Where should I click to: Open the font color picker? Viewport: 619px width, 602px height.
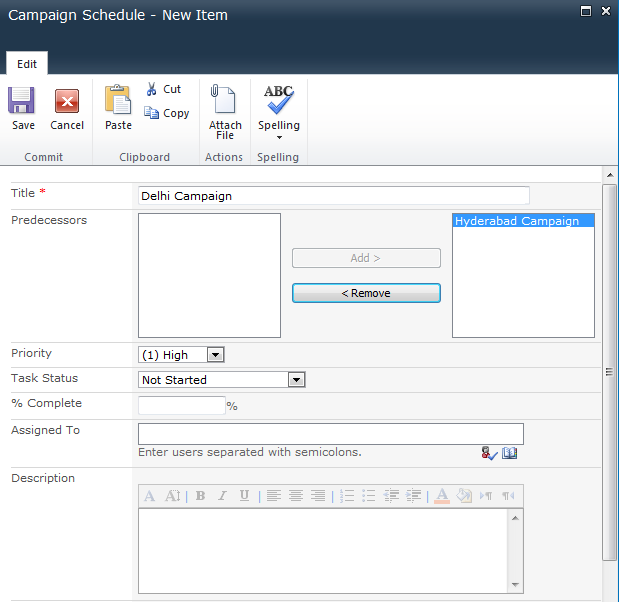[x=442, y=496]
